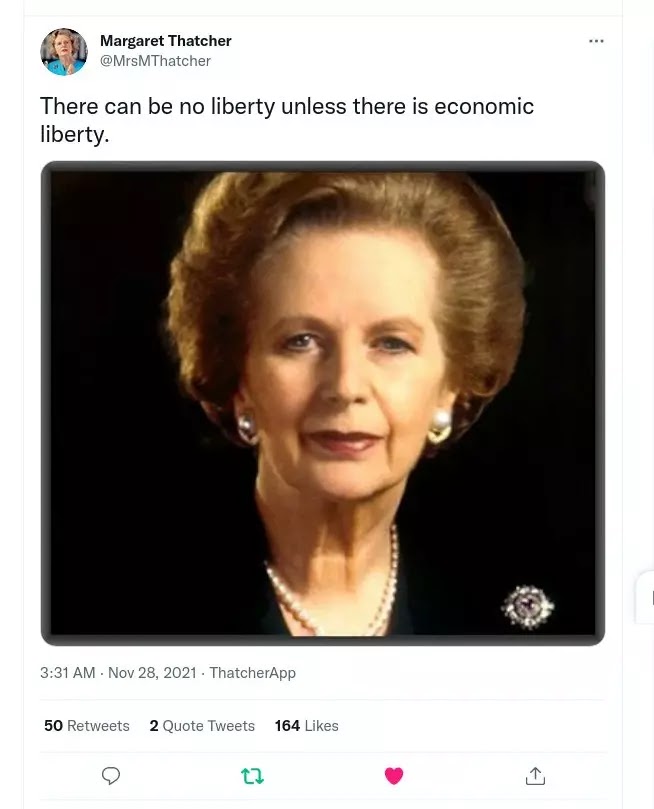The height and width of the screenshot is (809, 654).
Task: Click the Nov 28, 2021 date
Action: pyautogui.click(x=152, y=673)
